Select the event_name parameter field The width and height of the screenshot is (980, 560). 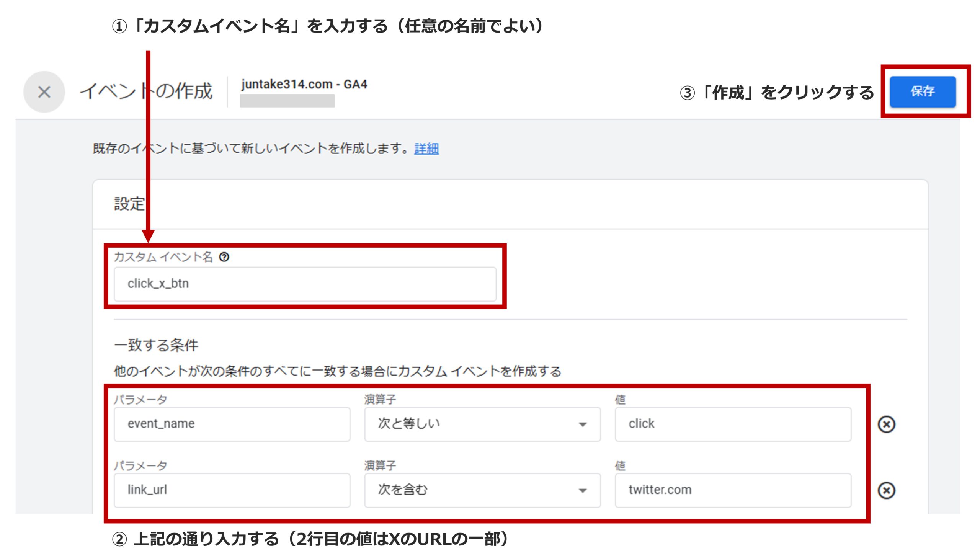pos(231,424)
